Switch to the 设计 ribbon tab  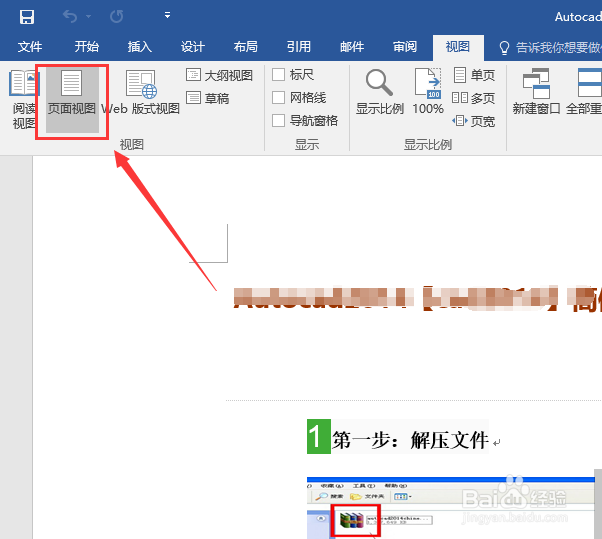point(193,47)
